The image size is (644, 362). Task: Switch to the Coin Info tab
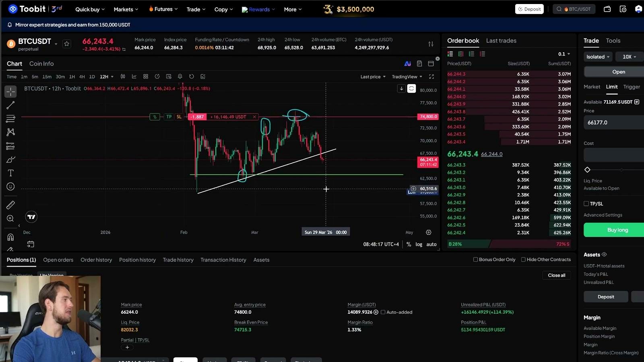(41, 64)
